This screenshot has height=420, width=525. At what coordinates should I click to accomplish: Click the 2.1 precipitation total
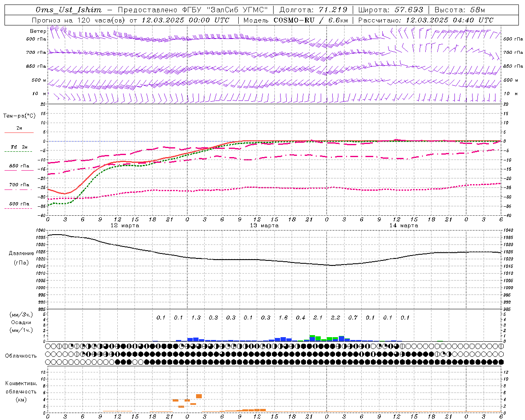pos(318,317)
